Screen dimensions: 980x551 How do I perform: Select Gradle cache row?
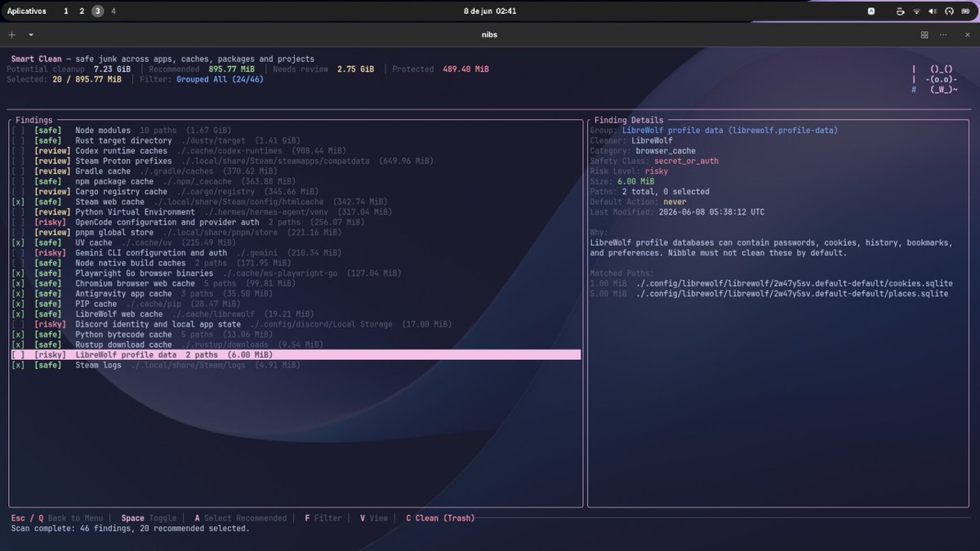coord(296,171)
